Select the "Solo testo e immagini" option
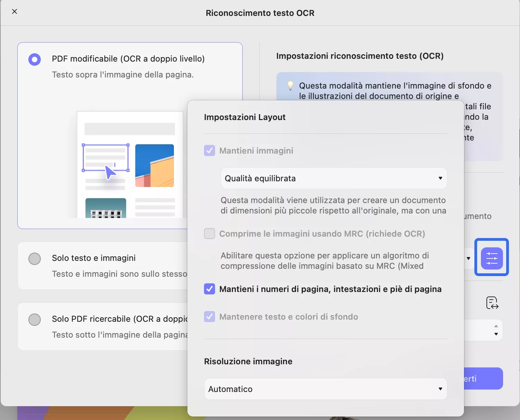This screenshot has height=420, width=520. tap(34, 258)
